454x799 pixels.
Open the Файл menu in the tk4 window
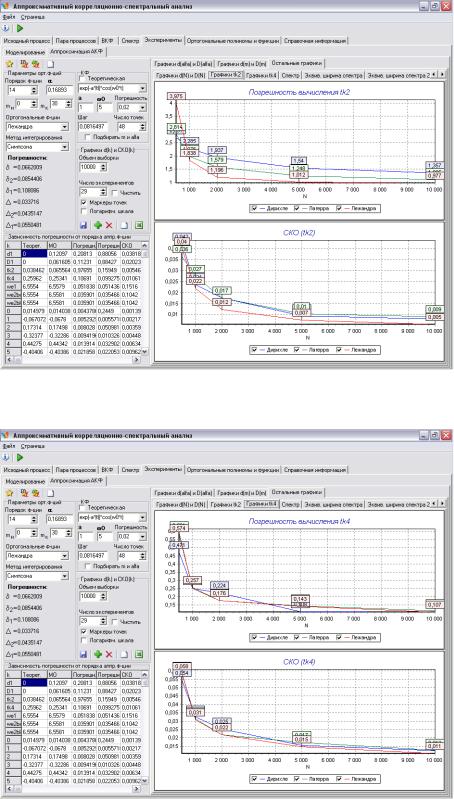coord(9,446)
